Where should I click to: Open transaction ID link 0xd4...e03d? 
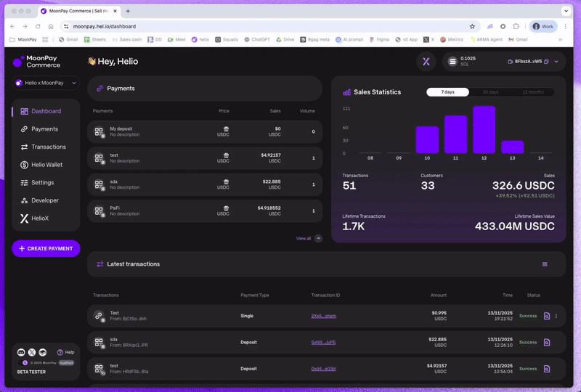click(x=323, y=369)
